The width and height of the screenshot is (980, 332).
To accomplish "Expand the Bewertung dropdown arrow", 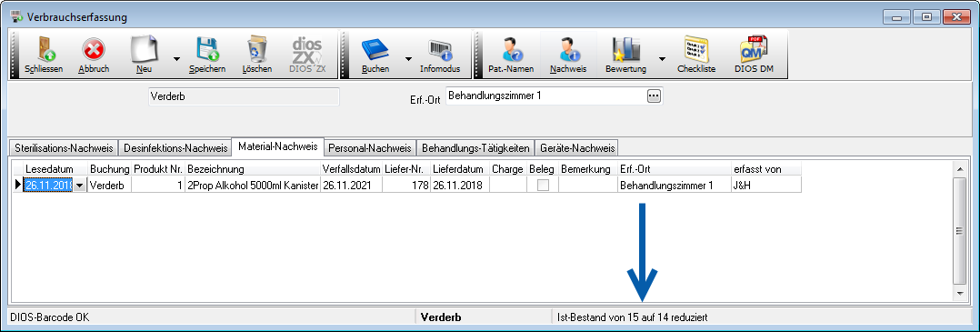I will click(x=662, y=59).
